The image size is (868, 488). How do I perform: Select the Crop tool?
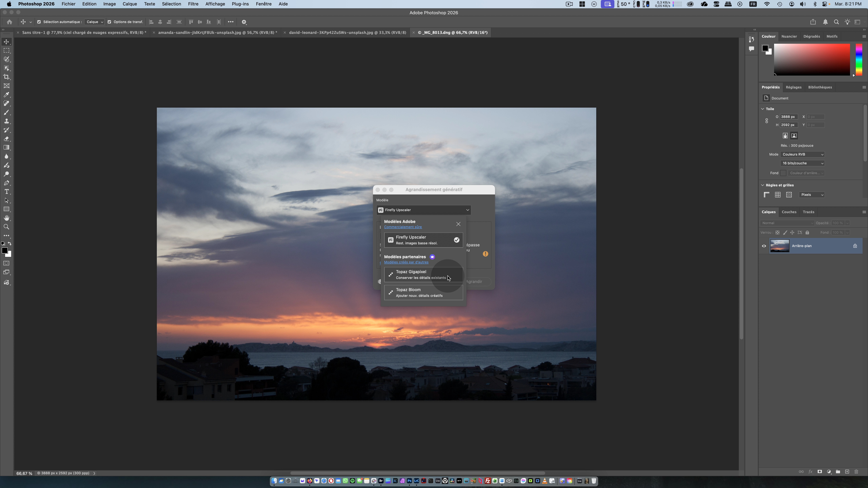pos(6,77)
